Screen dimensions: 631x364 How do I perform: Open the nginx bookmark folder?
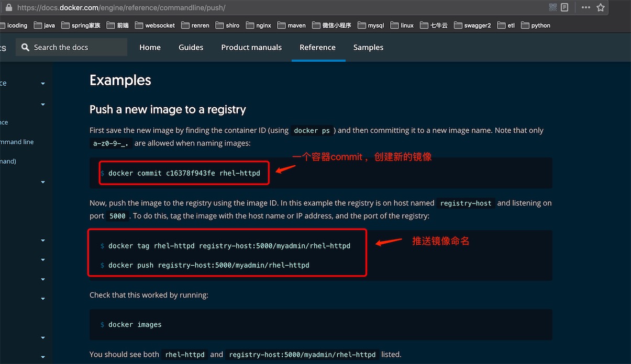coord(259,25)
